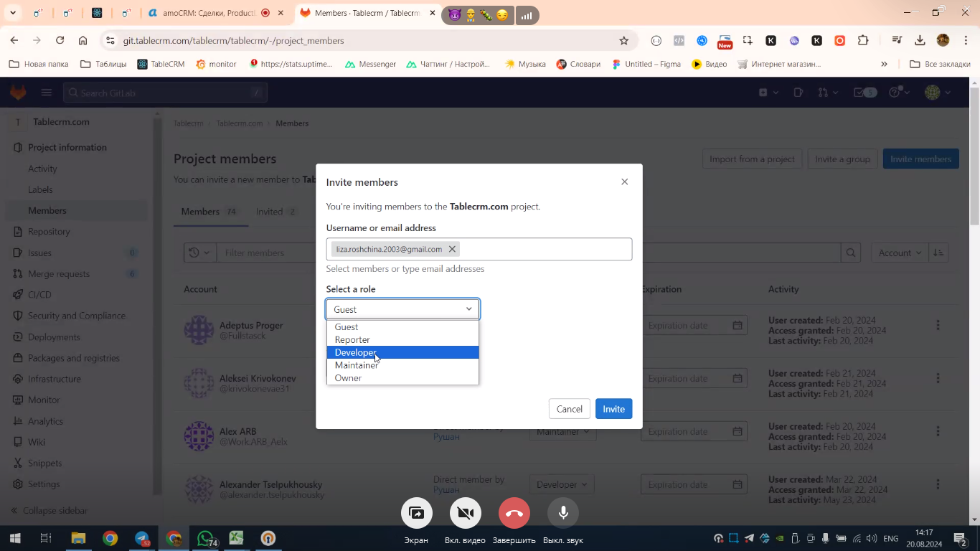Click Invite members button on page
This screenshot has height=551, width=980.
click(x=920, y=159)
